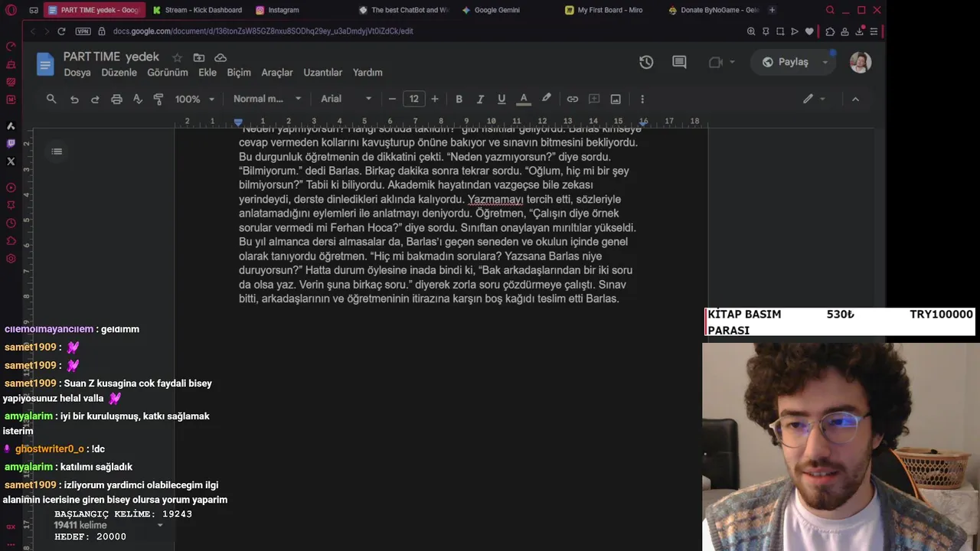
Task: Click the PART TIME yedek document title
Action: [x=111, y=57]
